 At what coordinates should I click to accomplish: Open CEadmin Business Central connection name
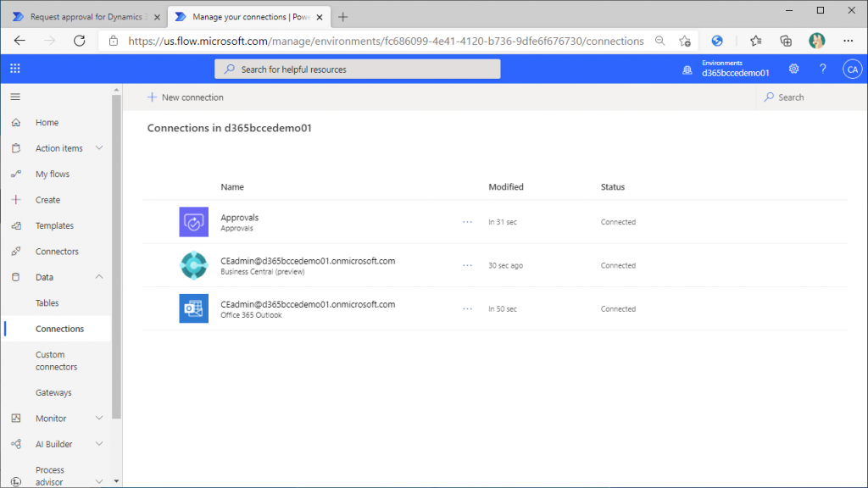pyautogui.click(x=308, y=261)
